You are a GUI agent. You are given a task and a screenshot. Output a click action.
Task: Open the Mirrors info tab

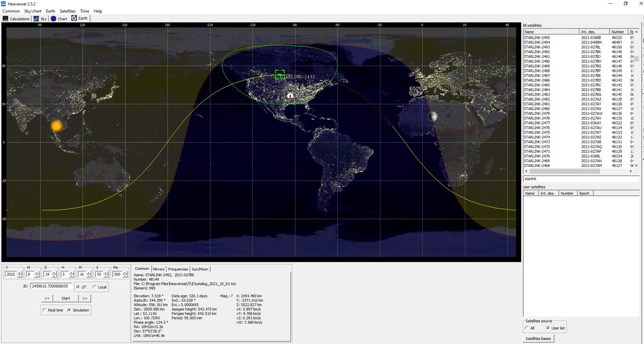158,269
